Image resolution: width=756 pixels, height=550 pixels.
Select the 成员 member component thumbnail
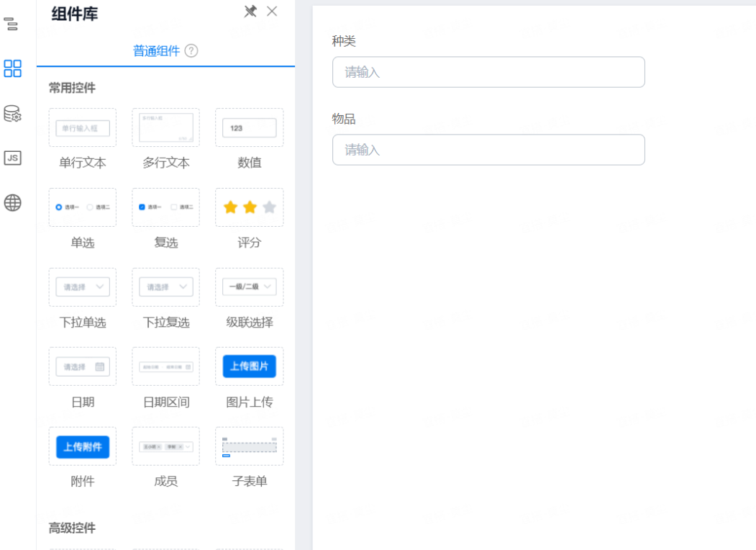(166, 446)
